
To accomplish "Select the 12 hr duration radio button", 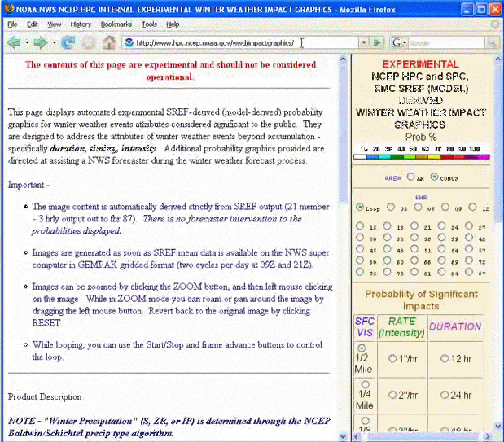I will 445,358.
